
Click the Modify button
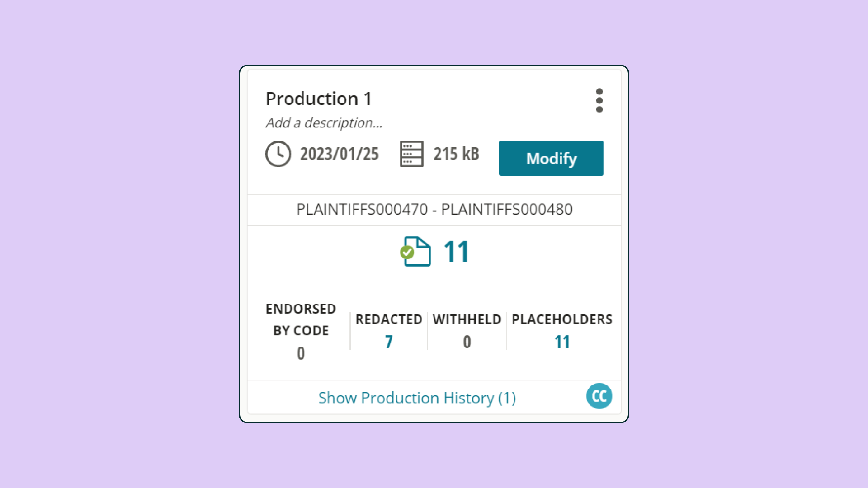(551, 158)
